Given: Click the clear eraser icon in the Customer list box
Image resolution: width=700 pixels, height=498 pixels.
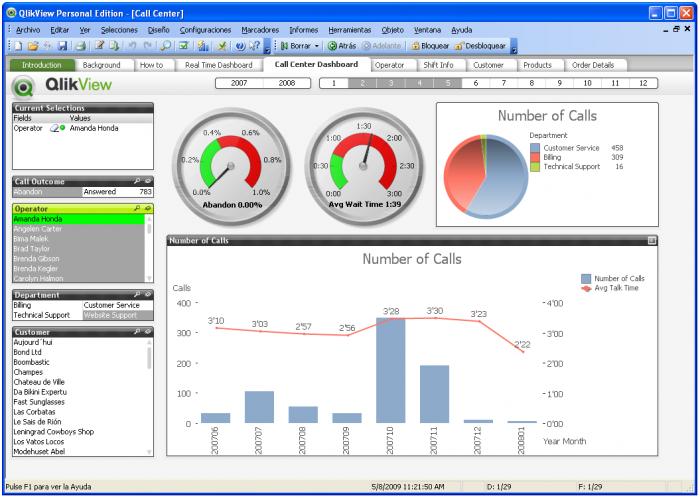Looking at the screenshot, I should point(149,331).
